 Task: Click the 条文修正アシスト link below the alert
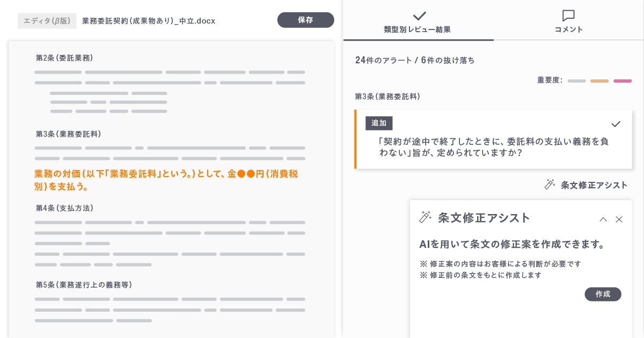[x=594, y=185]
